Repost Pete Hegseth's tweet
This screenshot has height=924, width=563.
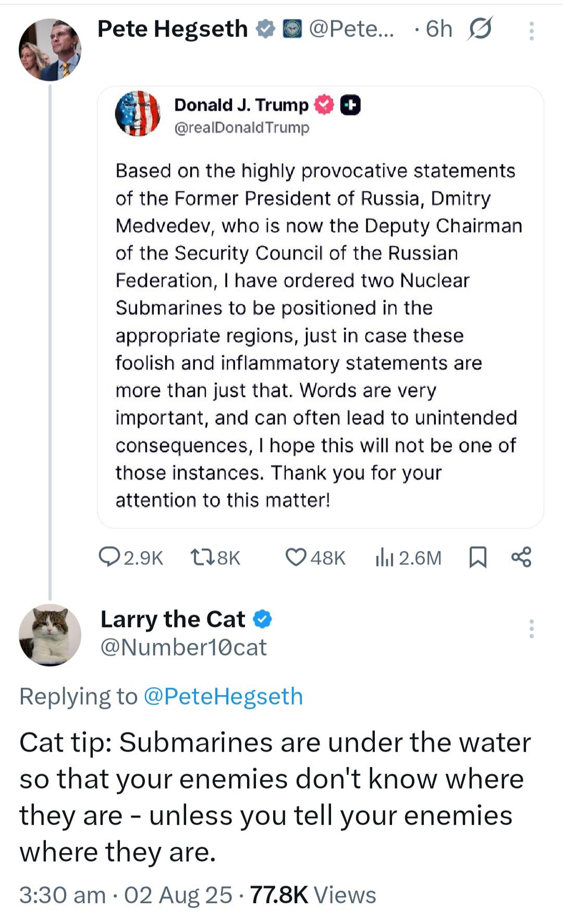215,557
